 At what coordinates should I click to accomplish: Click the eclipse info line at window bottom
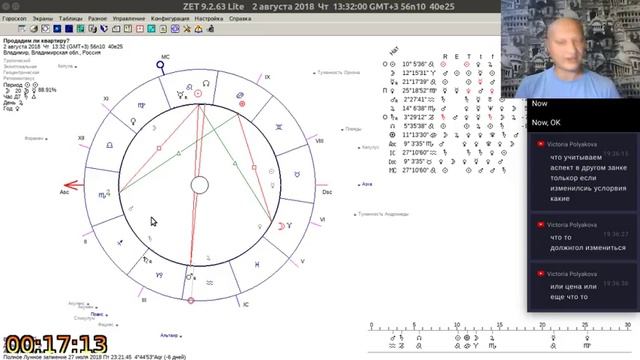[x=94, y=357]
